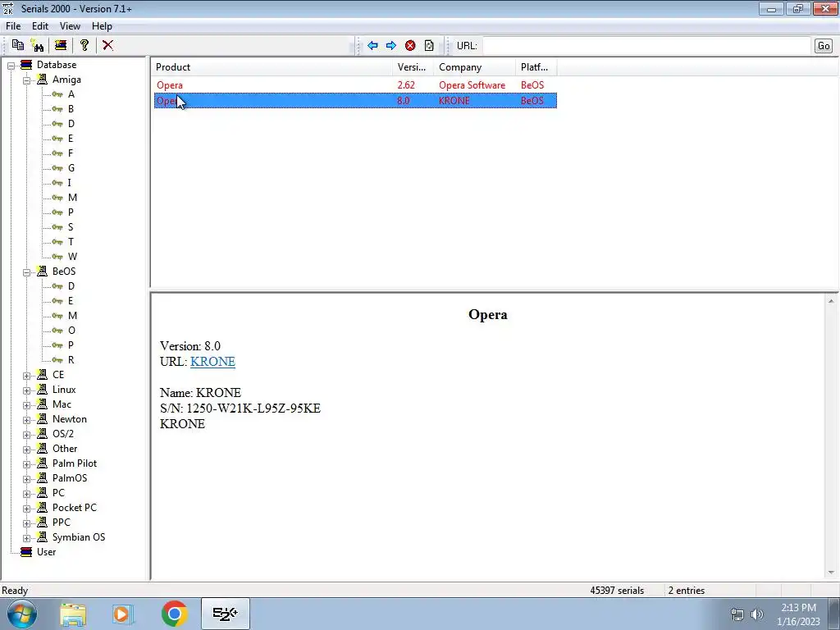Open File Explorer from the taskbar
Screen dimensions: 840x630
73,614
